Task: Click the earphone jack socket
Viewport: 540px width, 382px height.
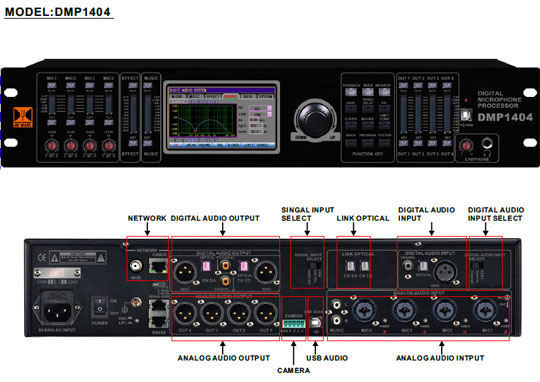Action: coord(487,144)
